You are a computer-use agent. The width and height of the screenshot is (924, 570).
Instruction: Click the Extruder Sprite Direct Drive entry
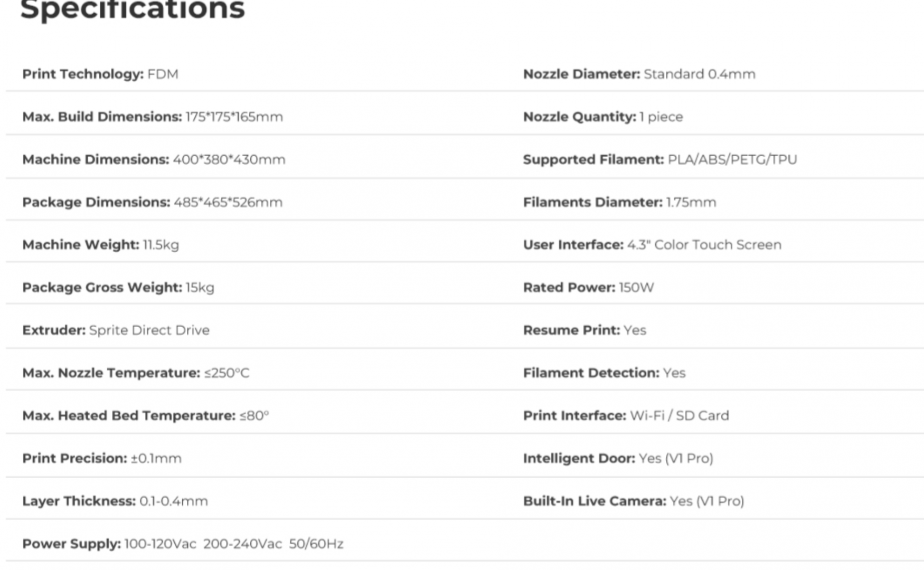(116, 330)
